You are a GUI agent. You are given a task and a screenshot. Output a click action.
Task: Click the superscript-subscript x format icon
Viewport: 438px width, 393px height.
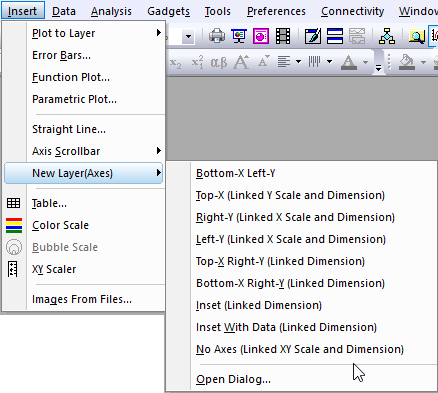click(197, 62)
